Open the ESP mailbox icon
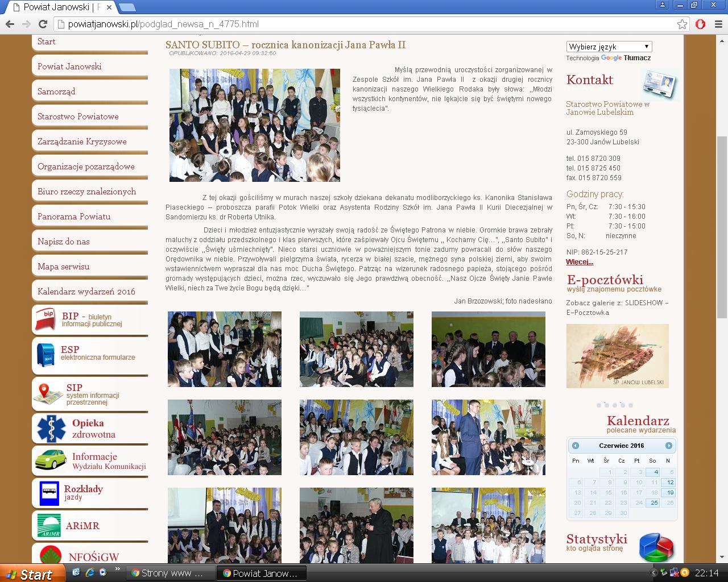The height and width of the screenshot is (582, 728). (x=45, y=353)
